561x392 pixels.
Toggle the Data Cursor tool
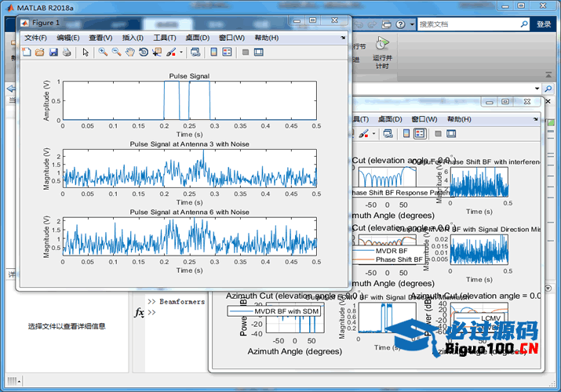point(157,53)
